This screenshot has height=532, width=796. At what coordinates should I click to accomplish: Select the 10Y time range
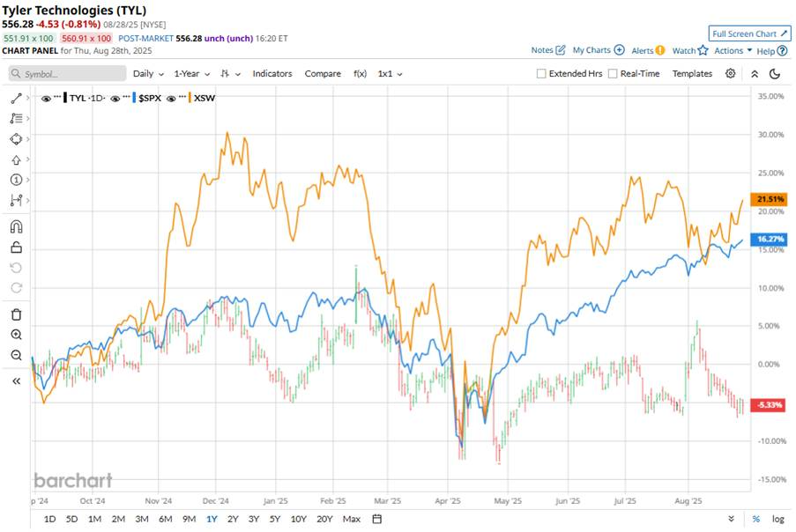(299, 519)
